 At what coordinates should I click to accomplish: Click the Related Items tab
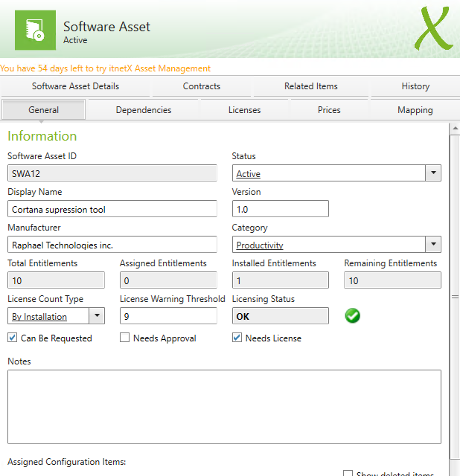(310, 86)
